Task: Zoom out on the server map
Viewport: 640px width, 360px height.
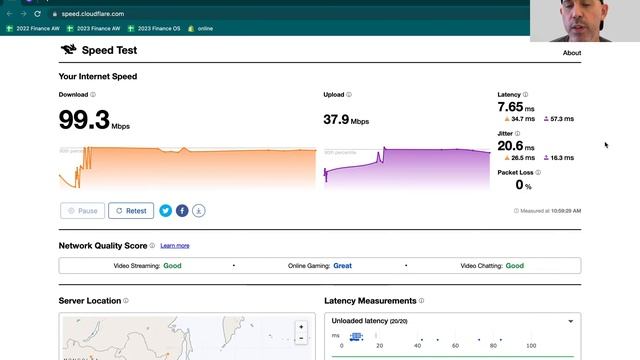Action: pyautogui.click(x=301, y=338)
